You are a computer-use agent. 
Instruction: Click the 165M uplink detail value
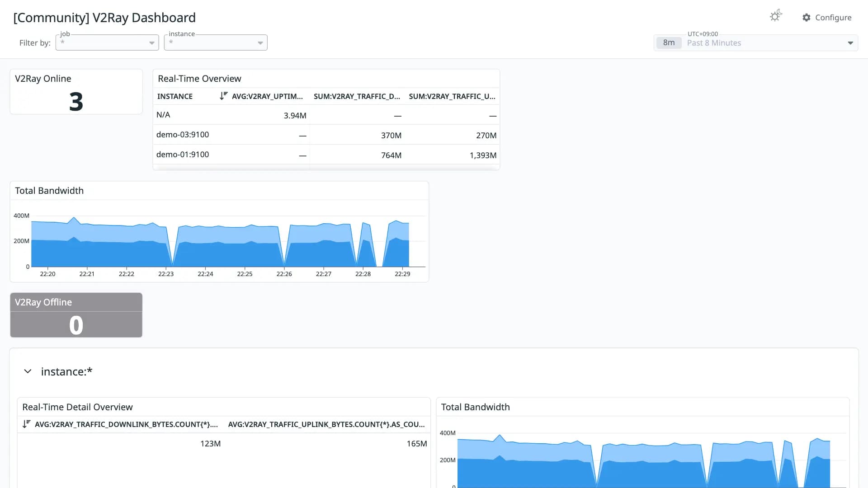click(416, 444)
